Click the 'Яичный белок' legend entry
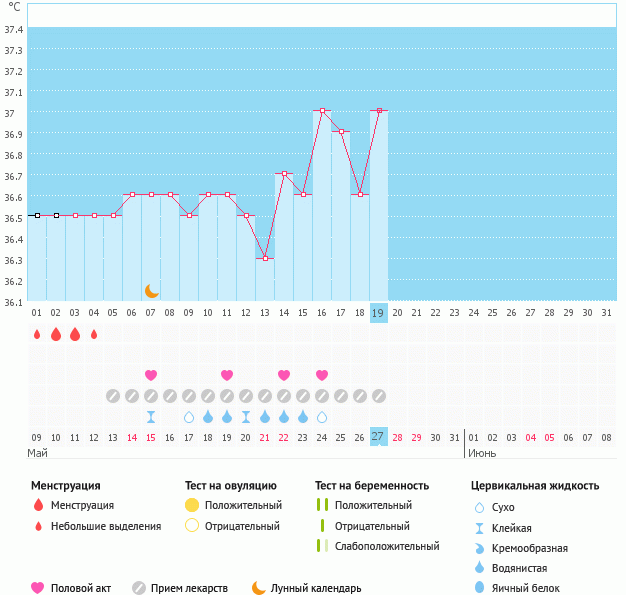Viewport: 626px width, 595px height. point(533,588)
